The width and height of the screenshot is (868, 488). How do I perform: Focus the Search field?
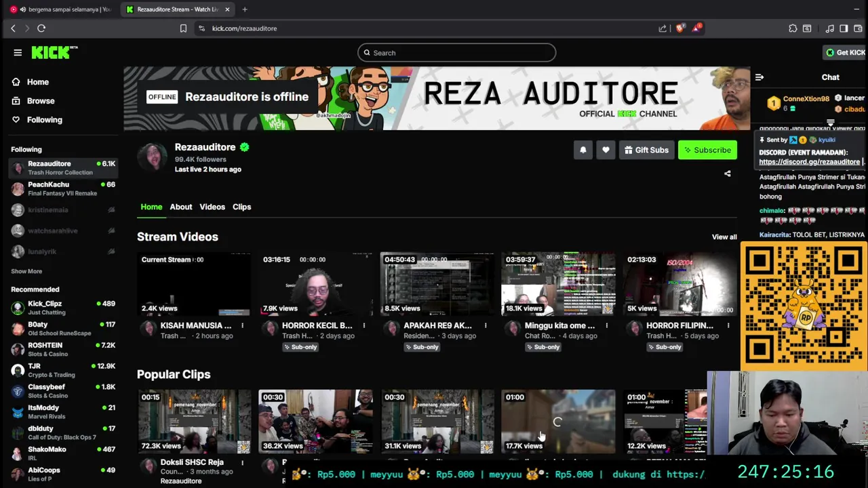(456, 53)
